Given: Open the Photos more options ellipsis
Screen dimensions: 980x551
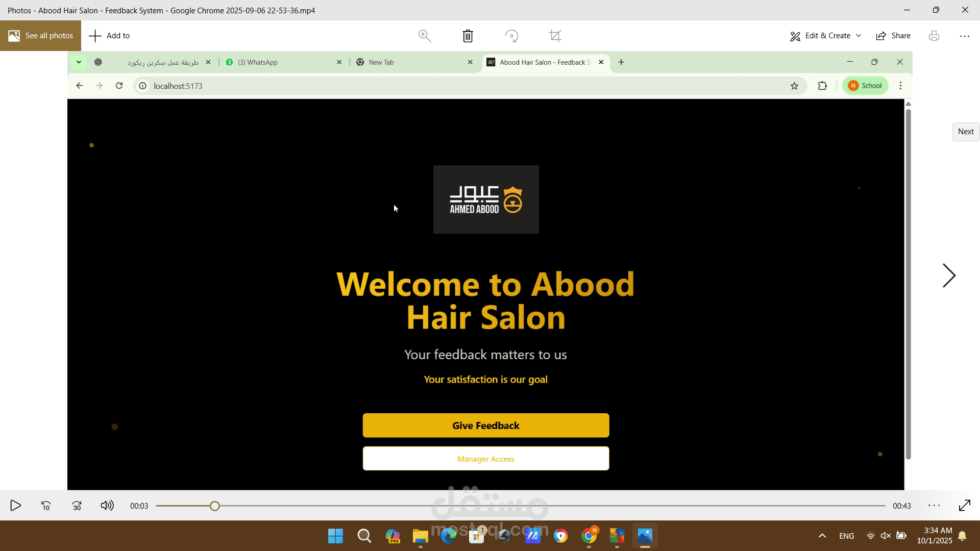Looking at the screenshot, I should pyautogui.click(x=964, y=36).
